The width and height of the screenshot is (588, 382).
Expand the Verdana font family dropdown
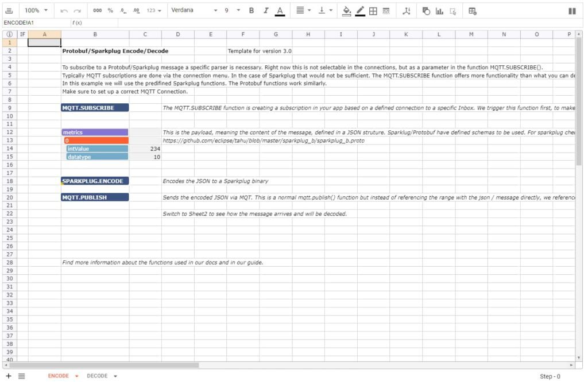click(x=194, y=10)
